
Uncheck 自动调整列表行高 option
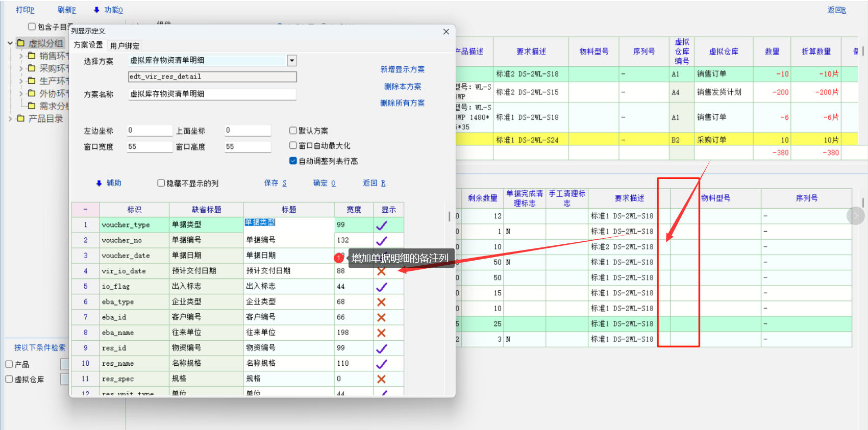[293, 161]
